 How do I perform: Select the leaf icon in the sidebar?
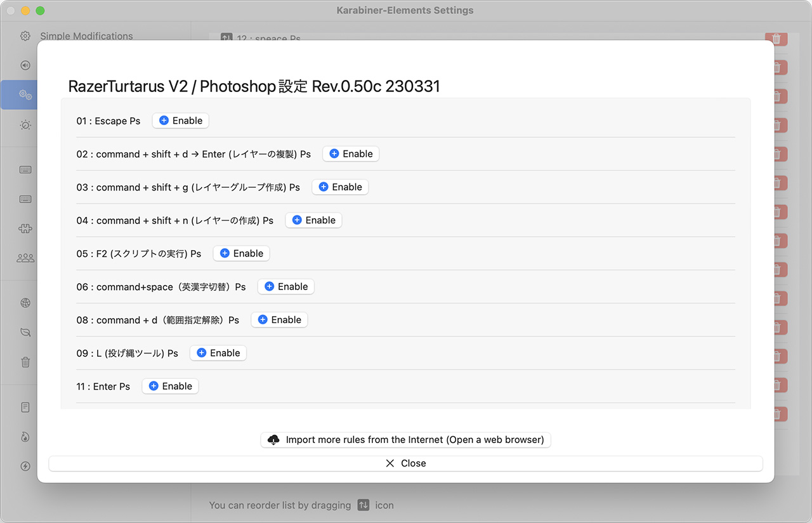tap(25, 333)
